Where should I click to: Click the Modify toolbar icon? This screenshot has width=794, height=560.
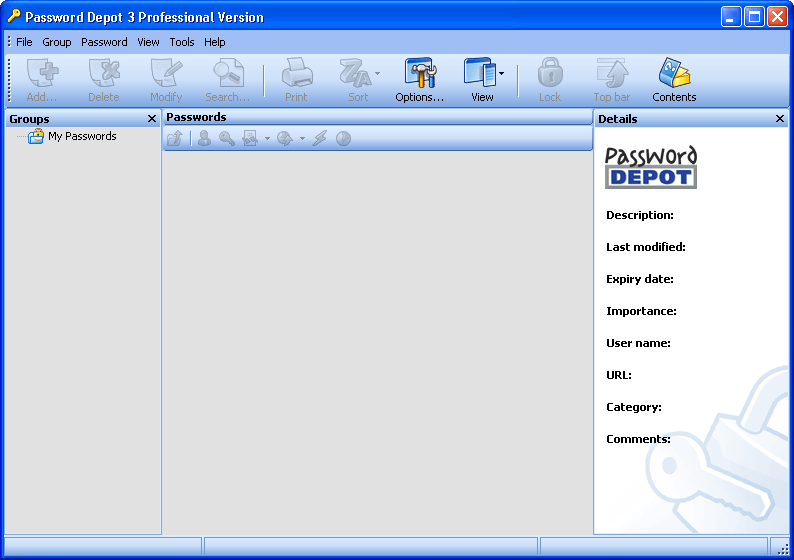click(x=166, y=73)
